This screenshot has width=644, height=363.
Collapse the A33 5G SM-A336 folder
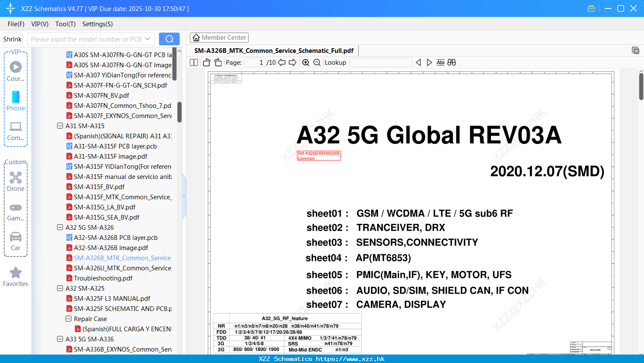tap(60, 339)
